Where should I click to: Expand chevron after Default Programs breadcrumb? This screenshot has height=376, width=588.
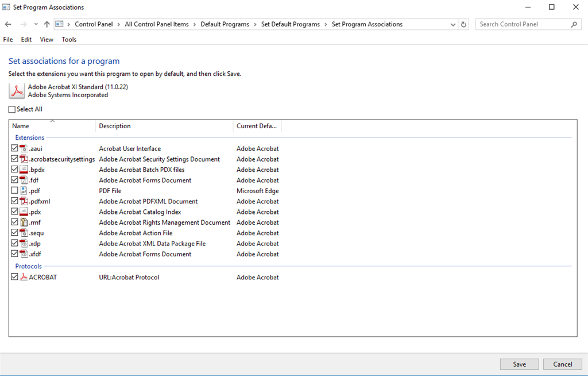(x=256, y=24)
